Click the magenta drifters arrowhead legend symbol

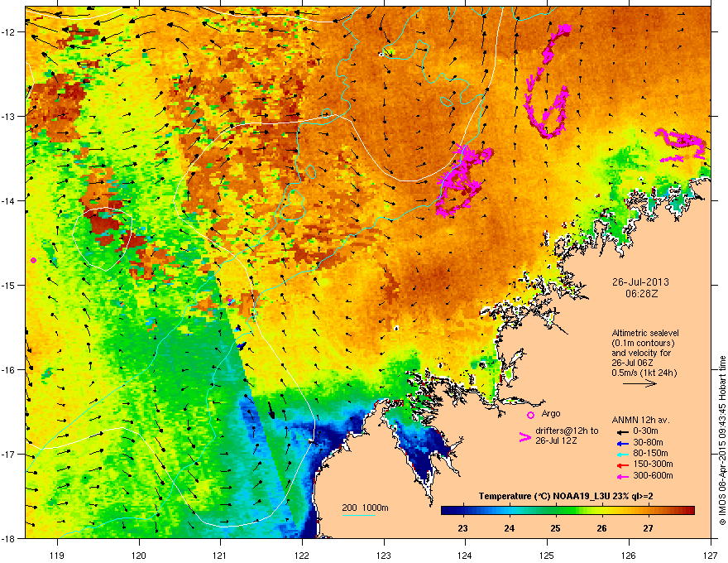(x=524, y=437)
